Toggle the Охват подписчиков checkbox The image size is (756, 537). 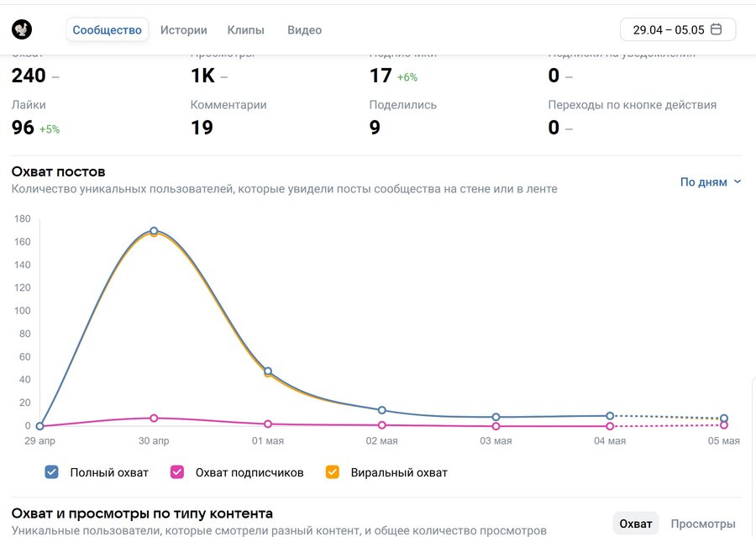point(177,472)
